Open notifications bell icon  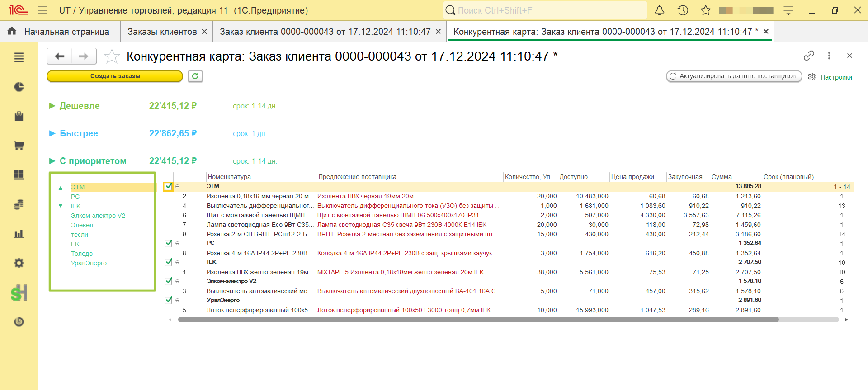click(660, 10)
